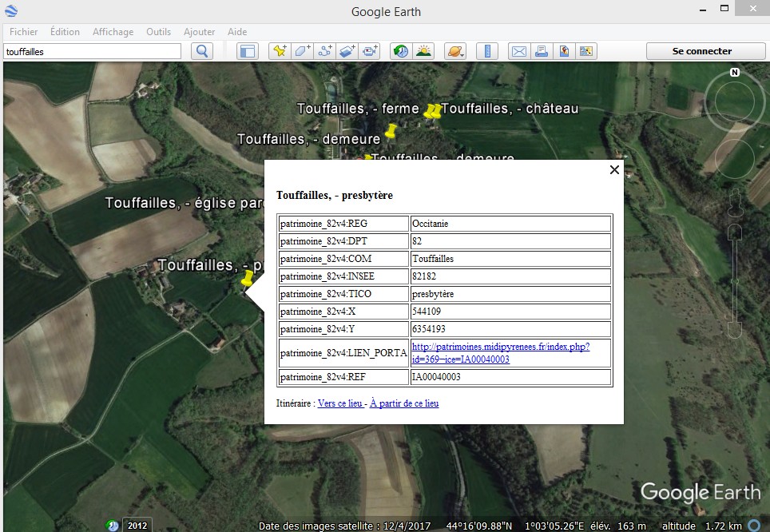Click the magnifier search button
This screenshot has height=532, width=770.
pos(202,51)
